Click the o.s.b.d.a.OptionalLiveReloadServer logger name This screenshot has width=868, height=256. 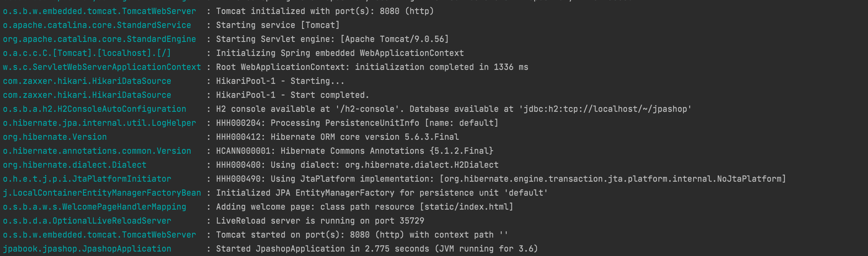87,221
